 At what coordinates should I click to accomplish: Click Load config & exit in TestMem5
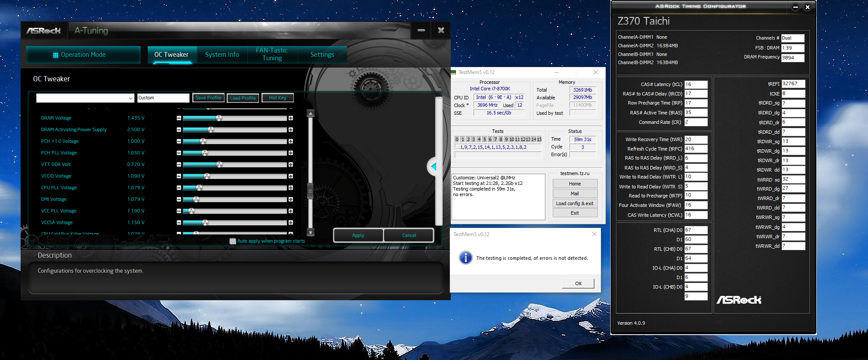(x=575, y=203)
